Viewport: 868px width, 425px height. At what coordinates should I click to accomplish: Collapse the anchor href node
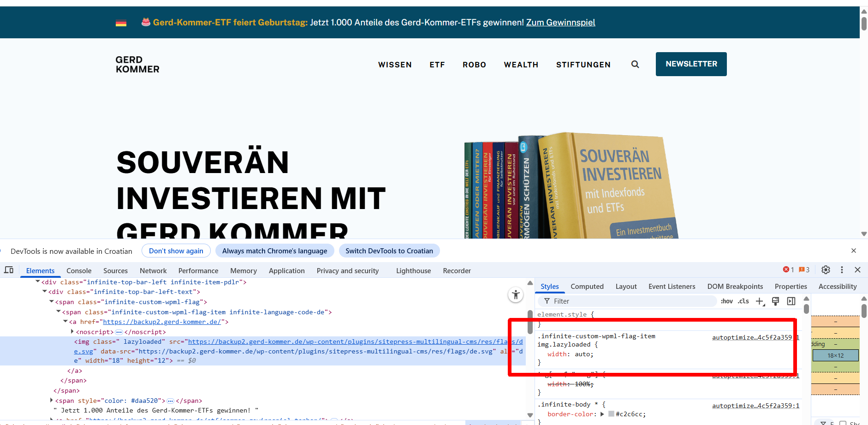tap(65, 322)
